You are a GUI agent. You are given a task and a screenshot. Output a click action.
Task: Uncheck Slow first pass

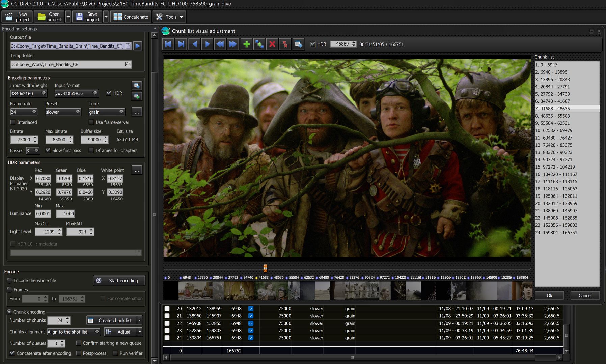[x=48, y=150]
